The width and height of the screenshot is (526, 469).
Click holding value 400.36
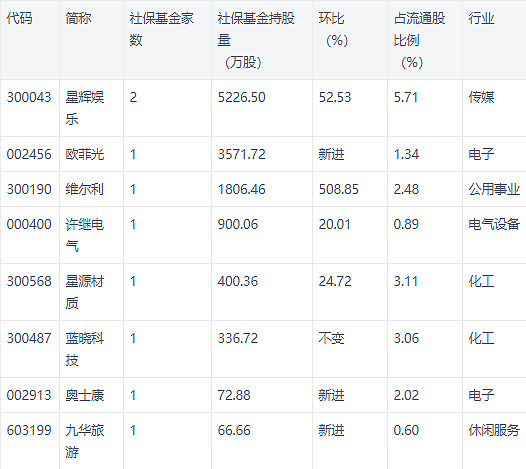click(238, 281)
